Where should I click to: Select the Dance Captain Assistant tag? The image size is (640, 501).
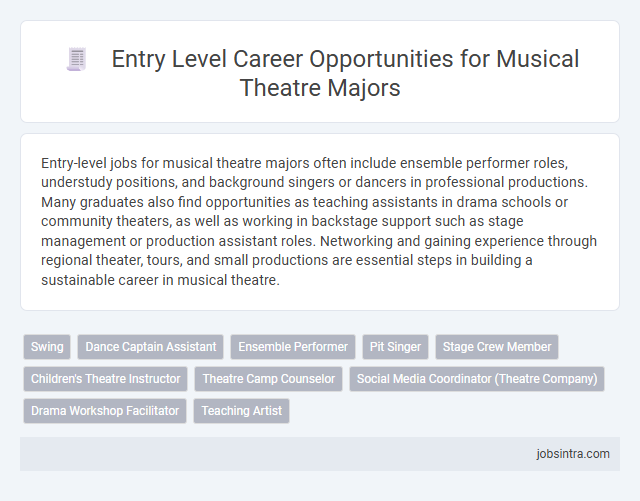point(151,347)
